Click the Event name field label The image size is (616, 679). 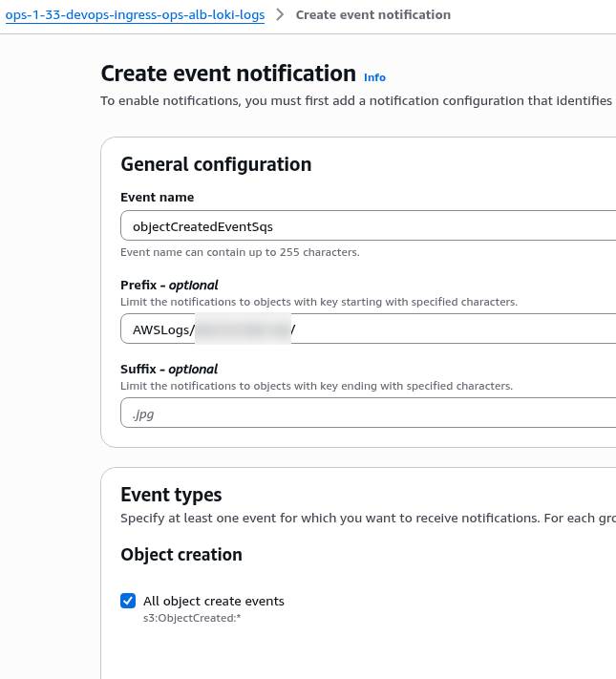[x=157, y=198]
